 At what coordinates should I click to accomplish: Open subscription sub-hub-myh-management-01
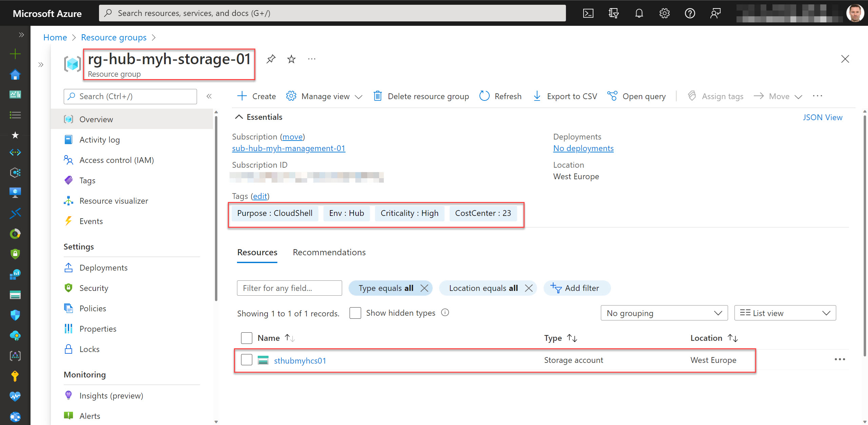[289, 148]
